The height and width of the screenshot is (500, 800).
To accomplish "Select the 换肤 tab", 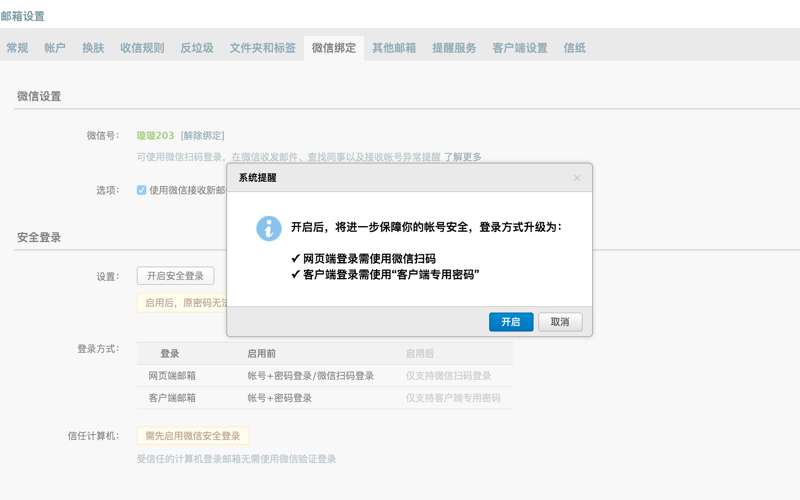I will (x=93, y=48).
